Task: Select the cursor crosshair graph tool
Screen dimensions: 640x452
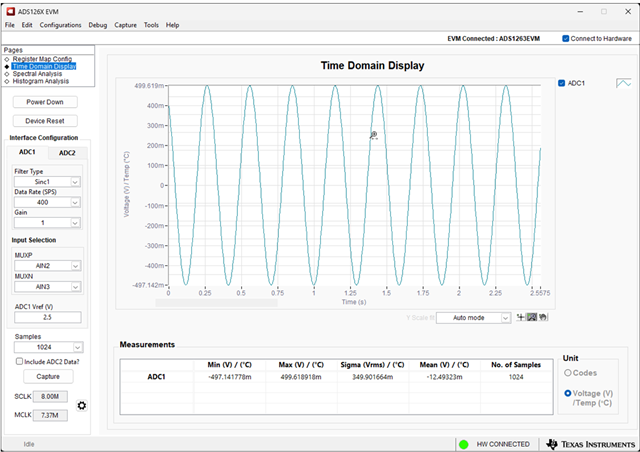Action: [x=520, y=317]
